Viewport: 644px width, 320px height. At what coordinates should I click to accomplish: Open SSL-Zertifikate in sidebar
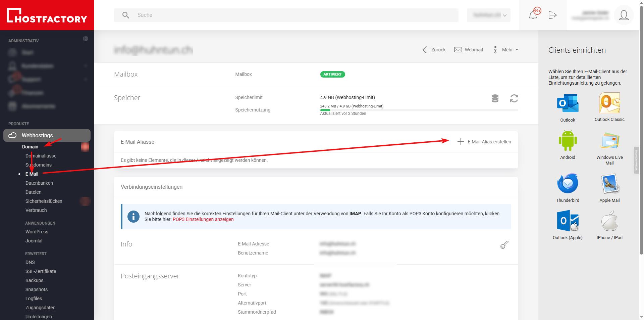[41, 271]
